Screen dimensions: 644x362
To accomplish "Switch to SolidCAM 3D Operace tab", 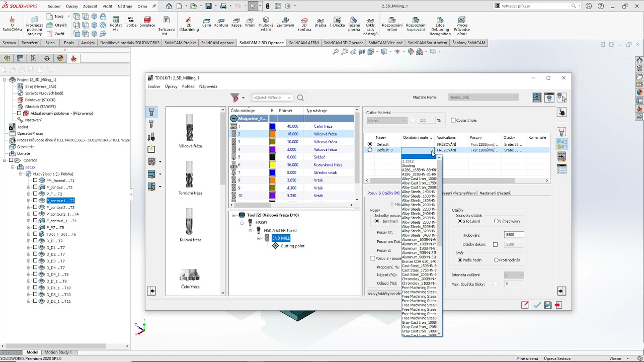I will (x=343, y=43).
